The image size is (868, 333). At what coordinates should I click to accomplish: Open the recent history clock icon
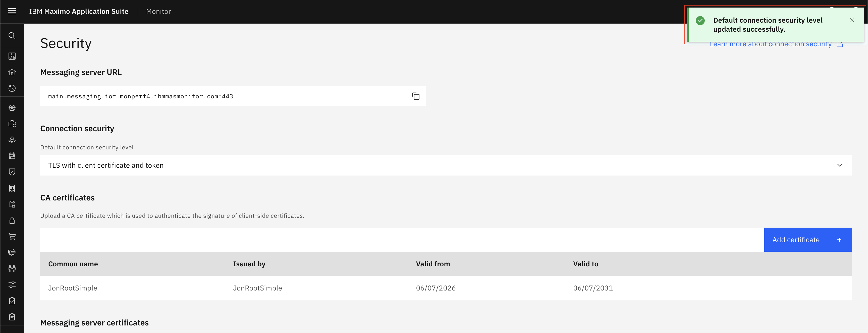coord(12,88)
